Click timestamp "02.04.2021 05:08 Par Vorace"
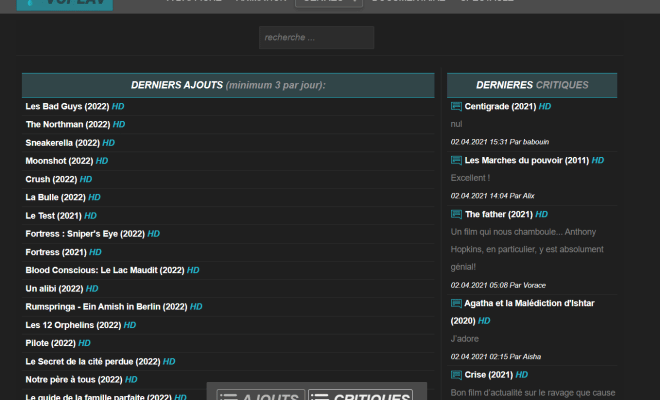Image resolution: width=660 pixels, height=400 pixels. [498, 285]
